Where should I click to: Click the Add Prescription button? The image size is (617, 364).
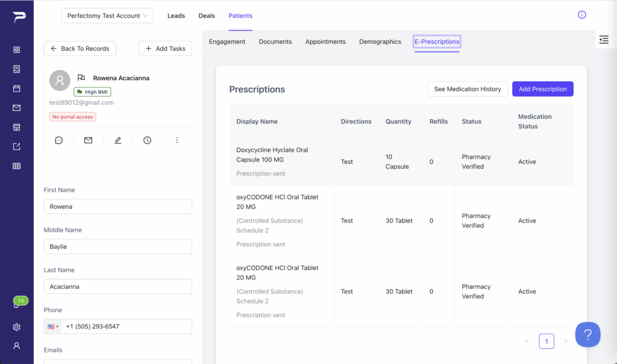543,89
